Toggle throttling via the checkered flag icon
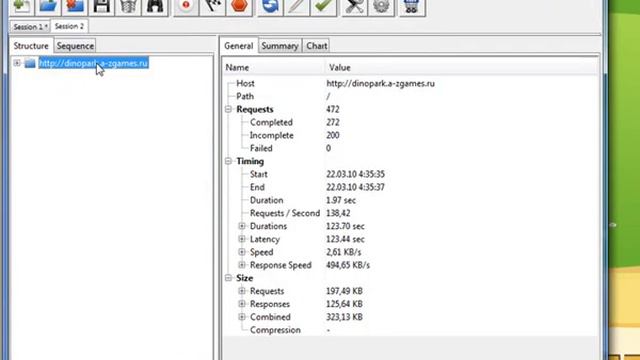 (x=213, y=6)
